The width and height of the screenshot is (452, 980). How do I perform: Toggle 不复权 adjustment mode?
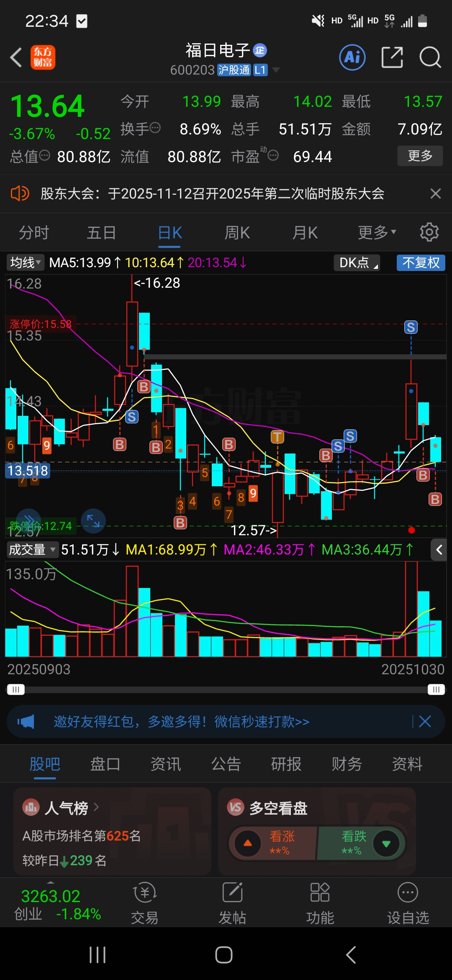point(421,263)
